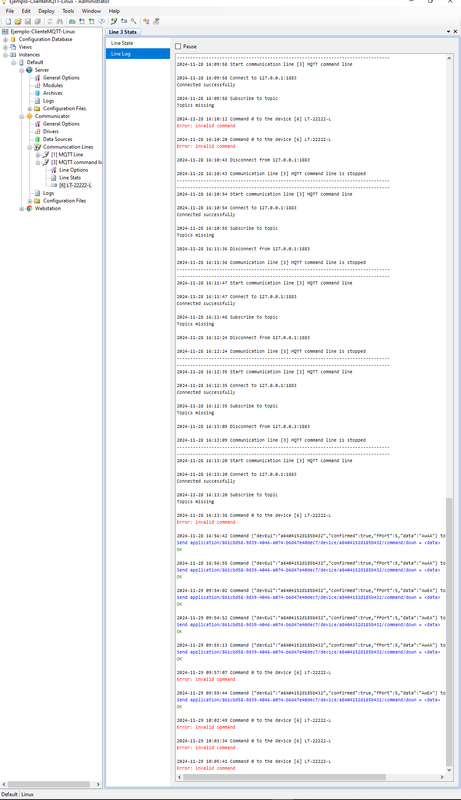Click the log horizontal scrollbar thumb

point(284,777)
